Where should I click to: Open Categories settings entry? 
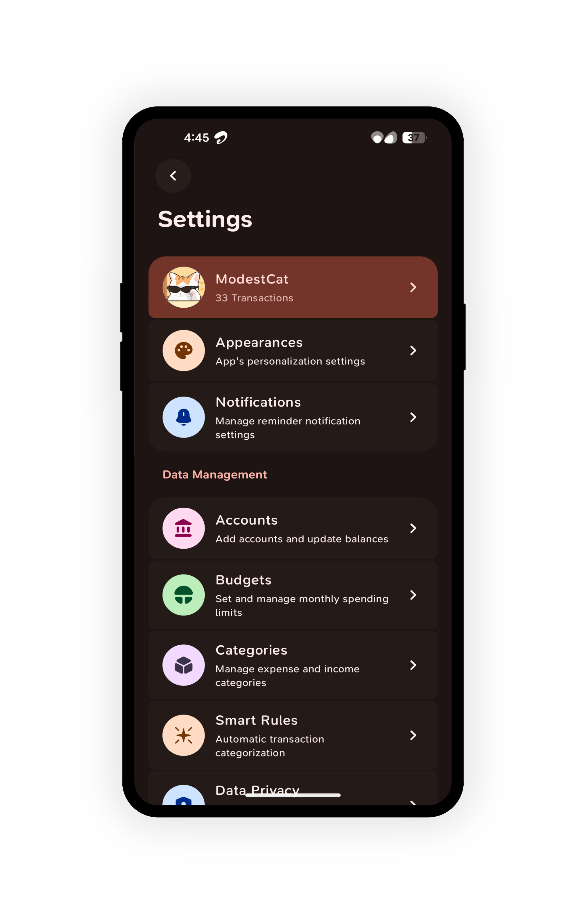(x=293, y=665)
